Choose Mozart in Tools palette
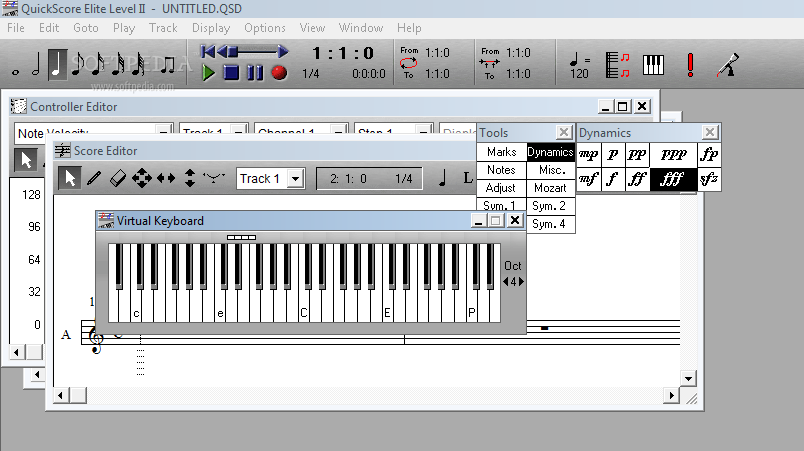 pyautogui.click(x=551, y=188)
